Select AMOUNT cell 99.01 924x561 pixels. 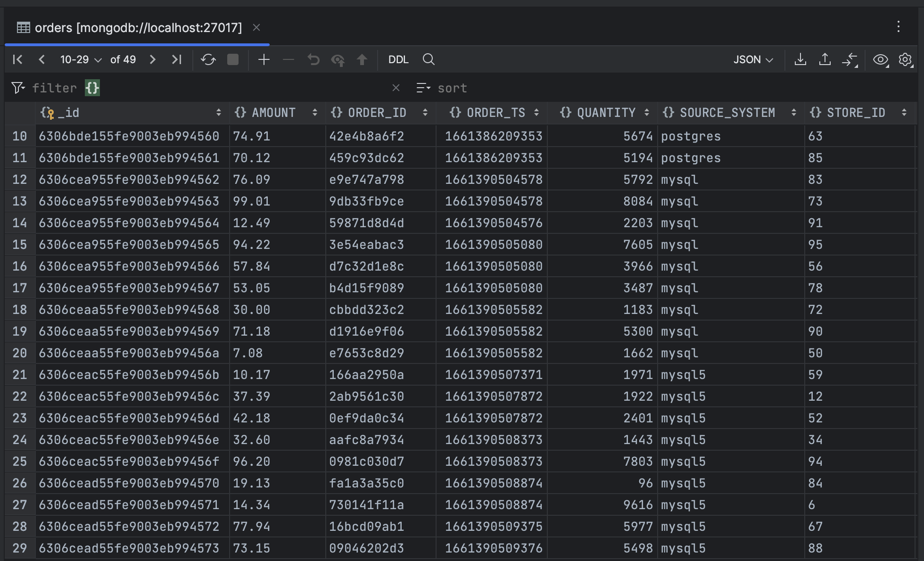(x=277, y=201)
